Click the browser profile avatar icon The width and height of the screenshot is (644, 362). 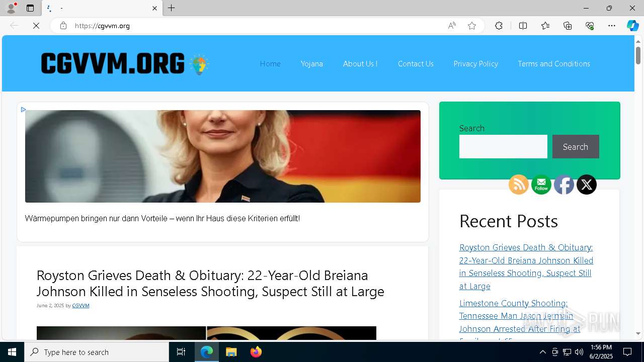tap(11, 8)
